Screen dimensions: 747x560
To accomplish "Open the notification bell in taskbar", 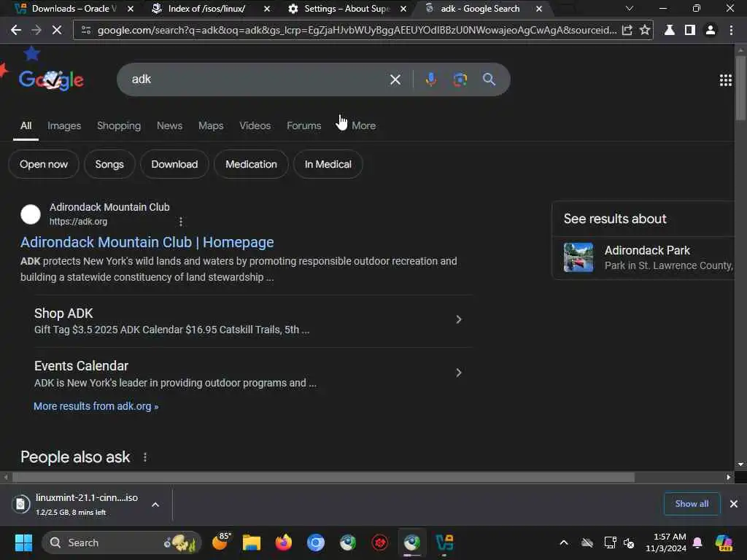I will click(697, 542).
